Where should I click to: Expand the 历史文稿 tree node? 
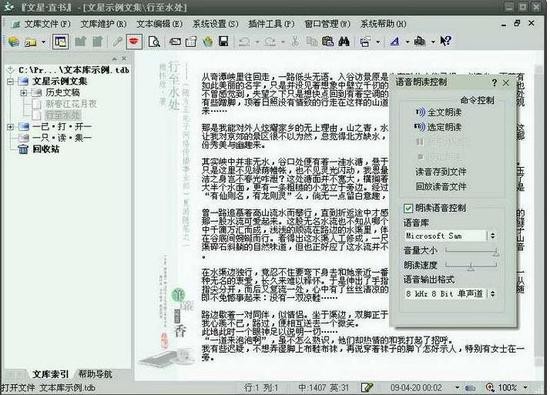(x=24, y=93)
